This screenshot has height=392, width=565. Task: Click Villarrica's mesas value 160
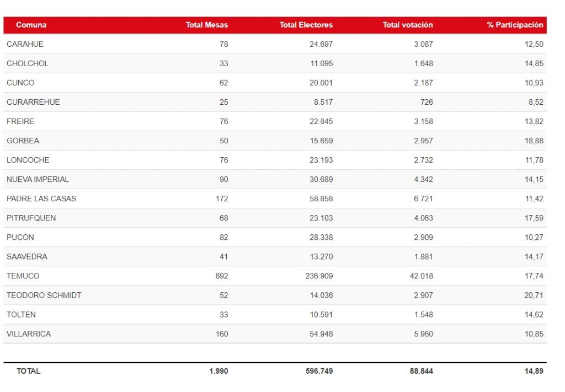click(222, 334)
